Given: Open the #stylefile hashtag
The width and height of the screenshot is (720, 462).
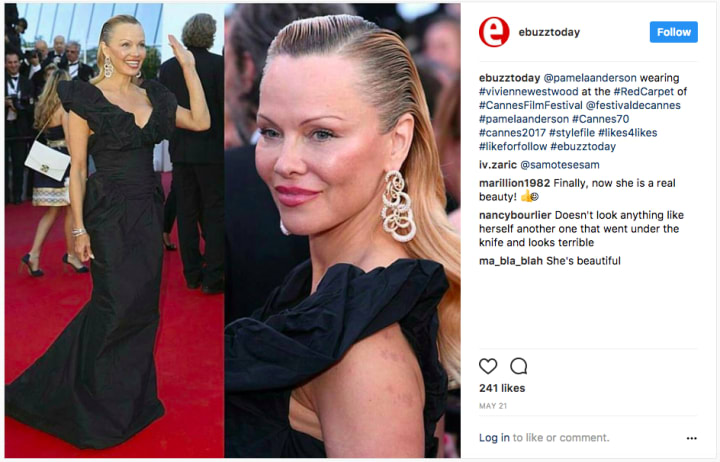Looking at the screenshot, I should tap(572, 133).
